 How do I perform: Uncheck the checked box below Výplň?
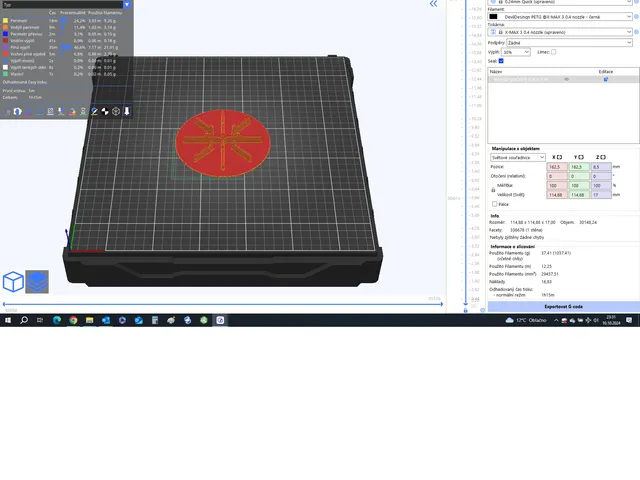click(501, 61)
